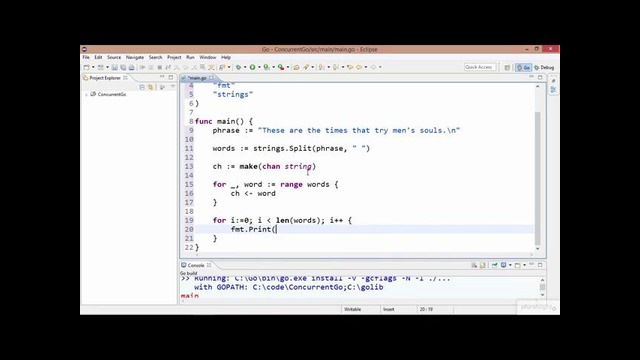
Task: Open the dropdown next to New icon
Action: (93, 67)
